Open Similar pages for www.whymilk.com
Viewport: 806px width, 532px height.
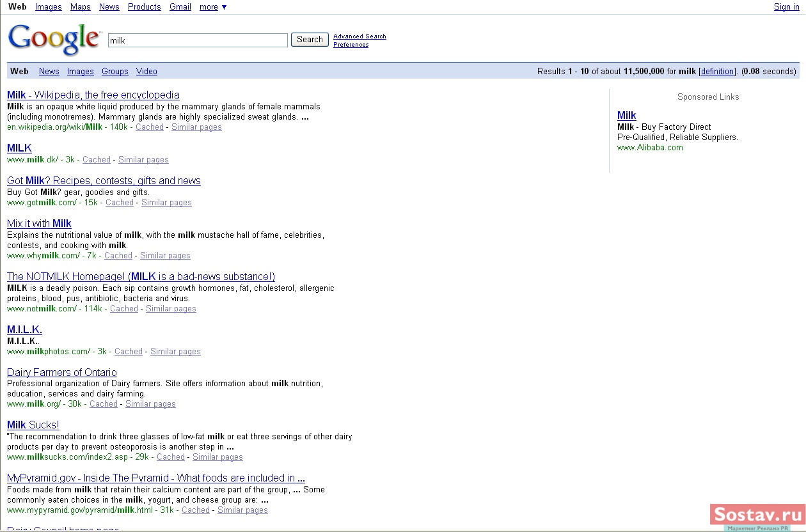165,256
